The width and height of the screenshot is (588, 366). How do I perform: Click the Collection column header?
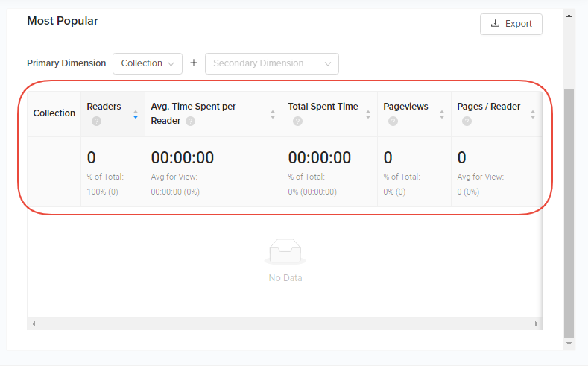(x=54, y=113)
